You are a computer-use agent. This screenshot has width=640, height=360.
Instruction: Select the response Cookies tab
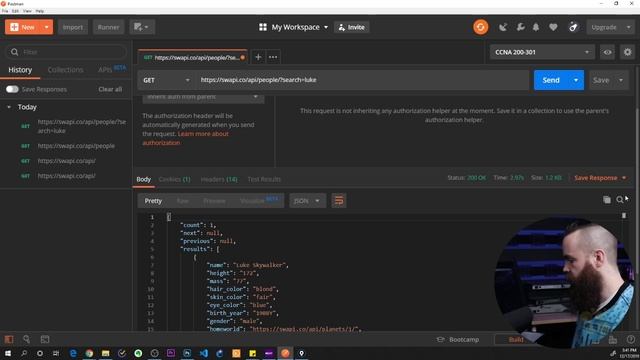coord(174,179)
